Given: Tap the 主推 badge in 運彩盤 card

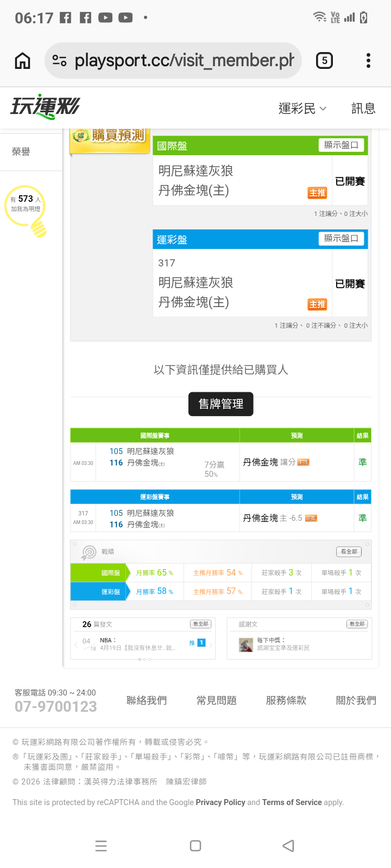Looking at the screenshot, I should click(317, 304).
